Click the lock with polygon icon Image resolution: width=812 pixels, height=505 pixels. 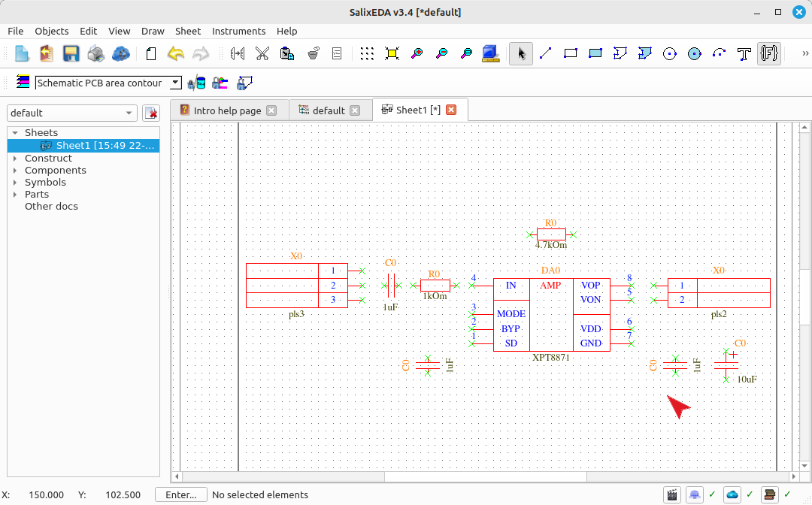tap(244, 83)
